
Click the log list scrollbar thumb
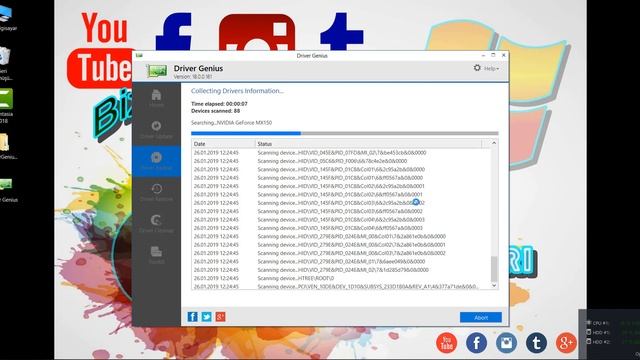[494, 269]
